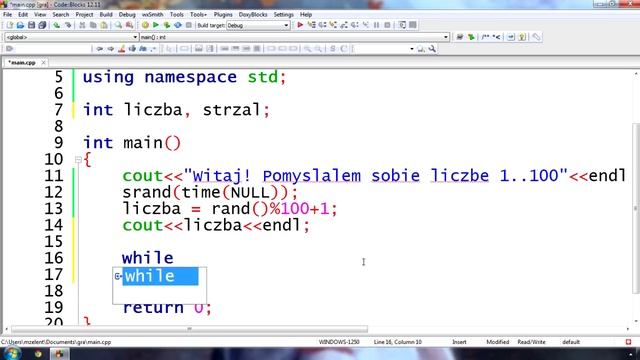Click the Undo arrow icon
The width and height of the screenshot is (640, 360).
(x=57, y=25)
